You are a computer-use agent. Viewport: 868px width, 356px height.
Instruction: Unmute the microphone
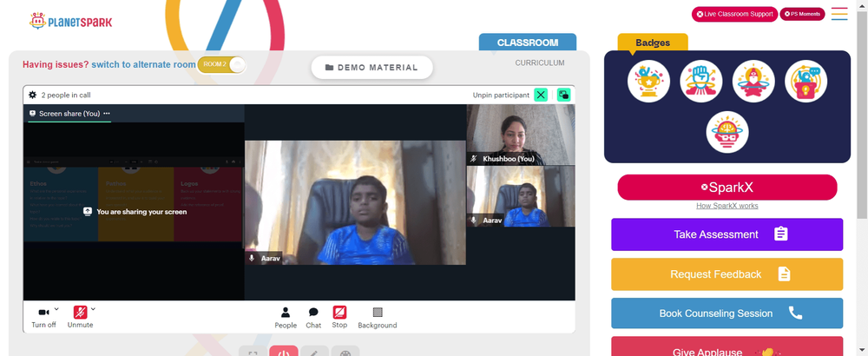[80, 317]
